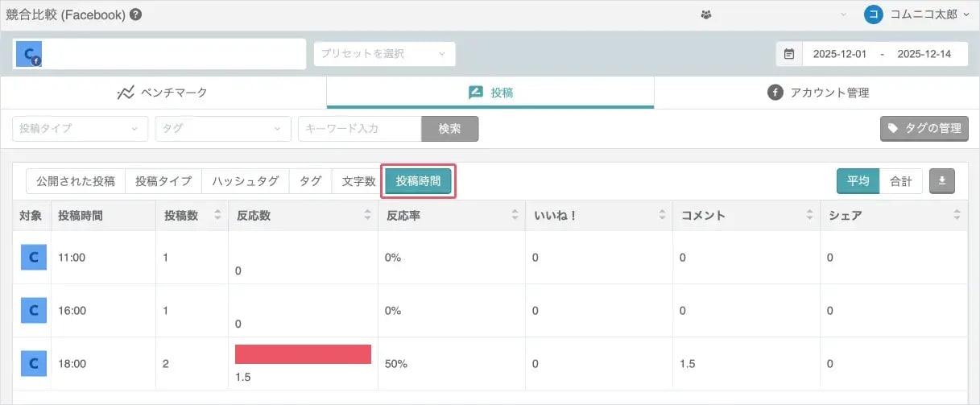The width and height of the screenshot is (980, 405).
Task: Switch to the 投稿 tab
Action: point(490,93)
